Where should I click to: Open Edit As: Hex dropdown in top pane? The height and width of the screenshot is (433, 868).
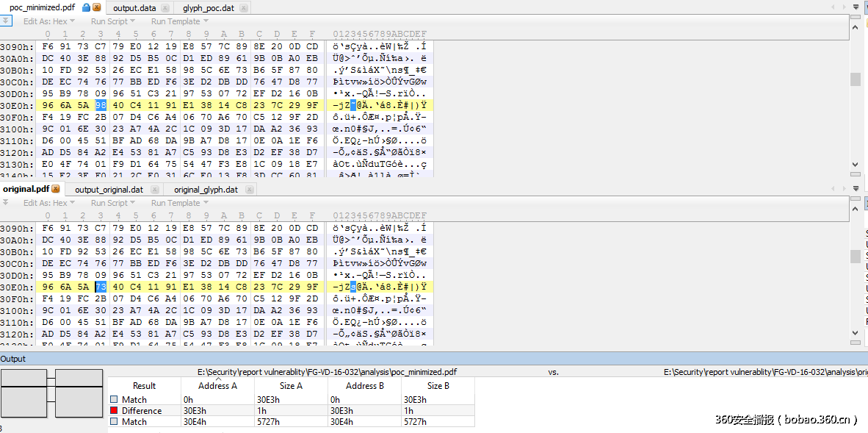pyautogui.click(x=49, y=21)
